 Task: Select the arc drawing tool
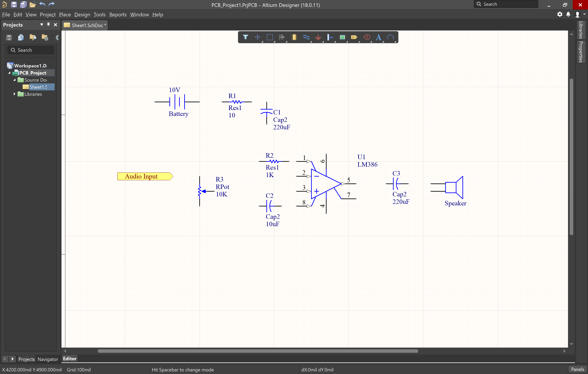click(x=390, y=37)
